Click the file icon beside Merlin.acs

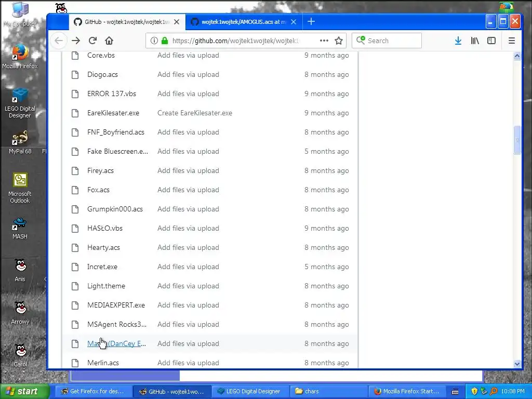point(75,363)
